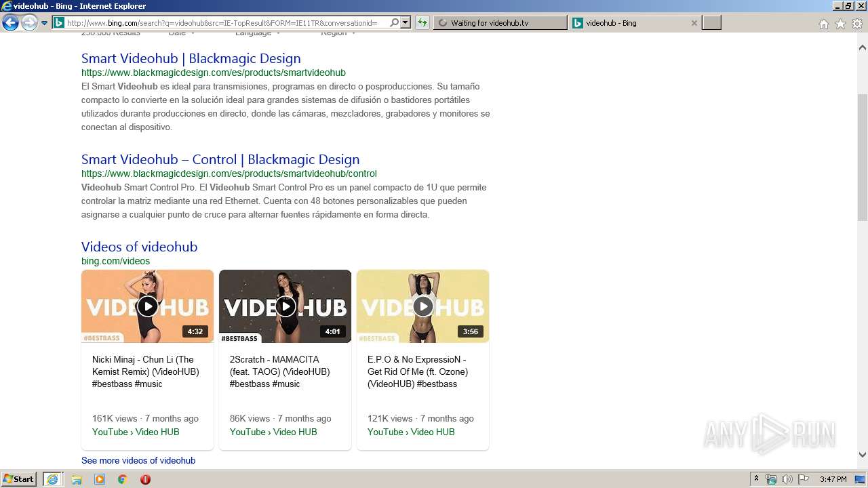Click the scrollbar down arrow
868x488 pixels.
pyautogui.click(x=863, y=455)
